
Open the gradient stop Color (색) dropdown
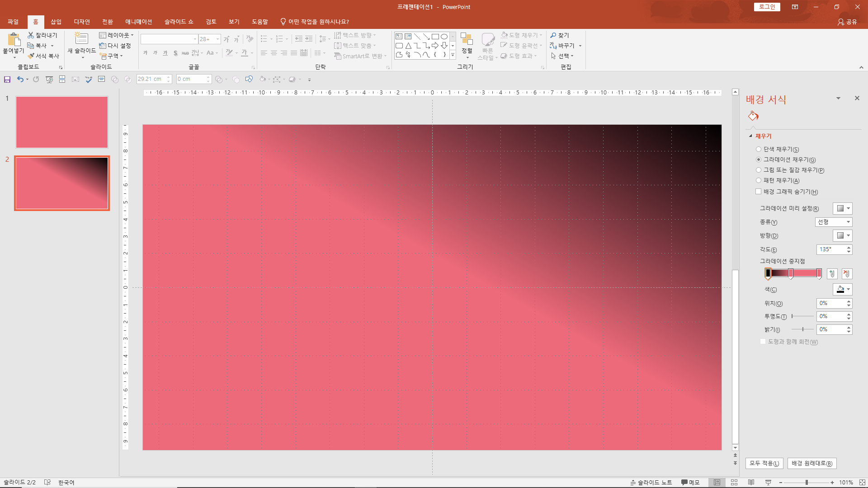pyautogui.click(x=843, y=289)
